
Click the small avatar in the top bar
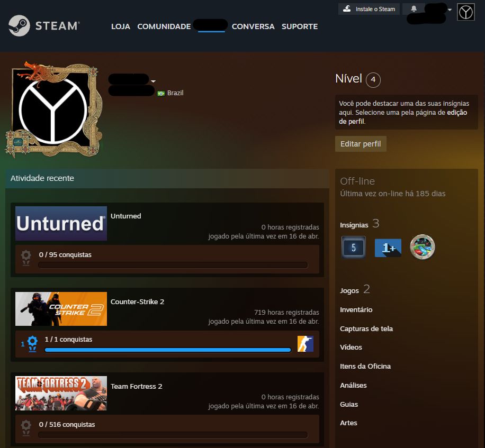pos(466,12)
